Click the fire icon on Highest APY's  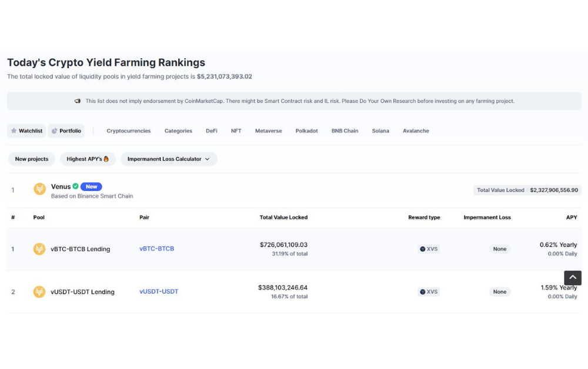pyautogui.click(x=106, y=159)
